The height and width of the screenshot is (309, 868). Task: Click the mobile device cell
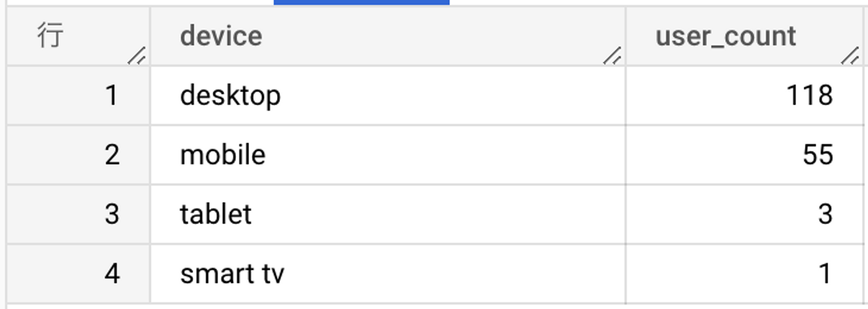coord(388,155)
